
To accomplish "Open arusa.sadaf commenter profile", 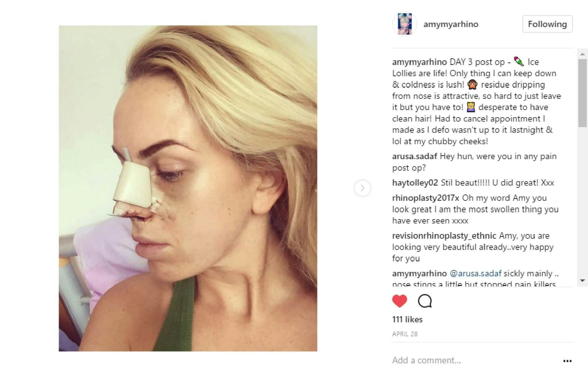I will tap(415, 156).
